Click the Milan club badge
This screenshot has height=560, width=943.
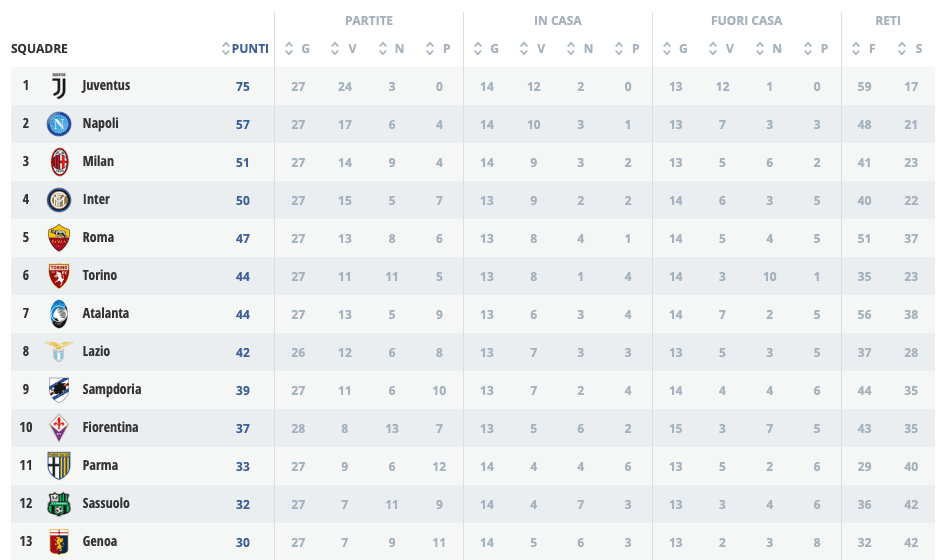(59, 162)
